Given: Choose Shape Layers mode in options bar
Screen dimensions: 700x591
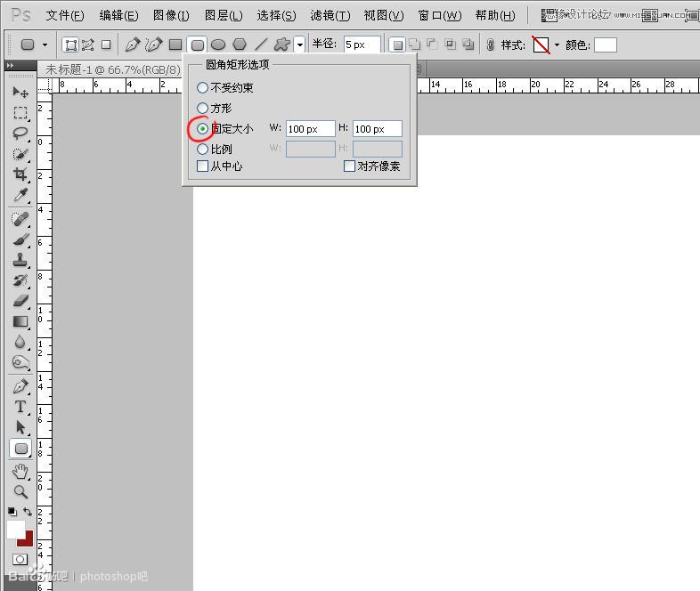Looking at the screenshot, I should 70,45.
